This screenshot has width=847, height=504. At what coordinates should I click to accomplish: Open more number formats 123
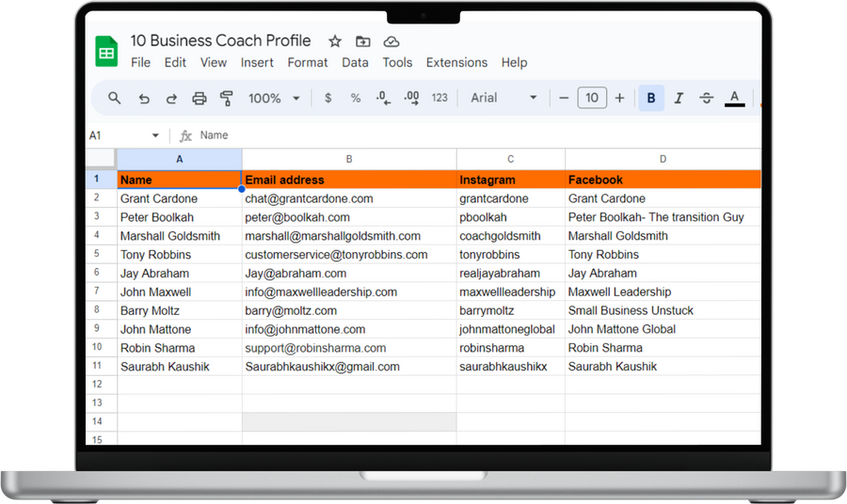(439, 98)
